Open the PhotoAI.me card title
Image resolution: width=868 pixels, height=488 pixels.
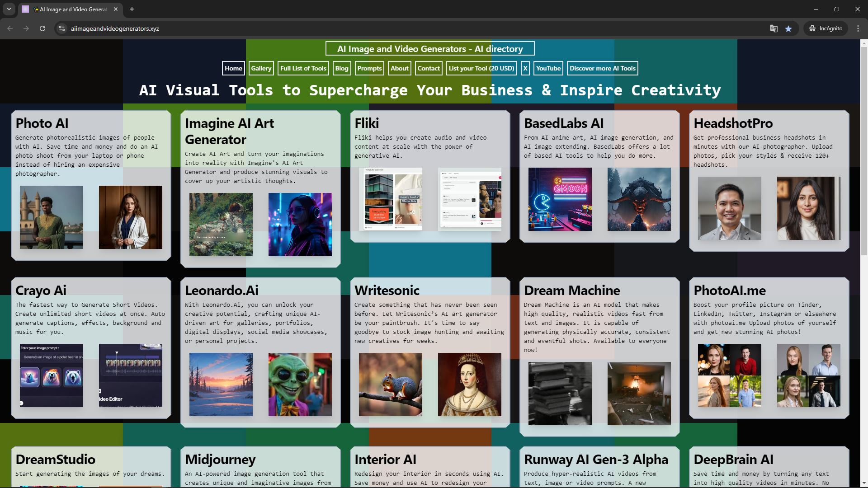click(730, 290)
